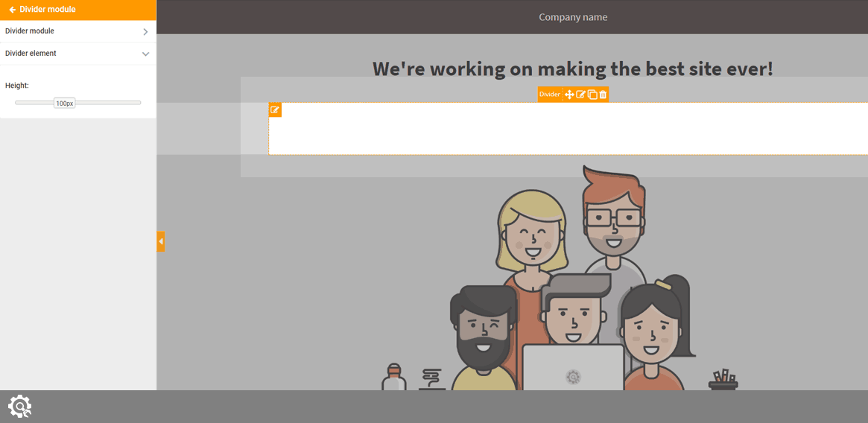This screenshot has height=423, width=868.
Task: Expand the Divider module chevron
Action: (145, 32)
